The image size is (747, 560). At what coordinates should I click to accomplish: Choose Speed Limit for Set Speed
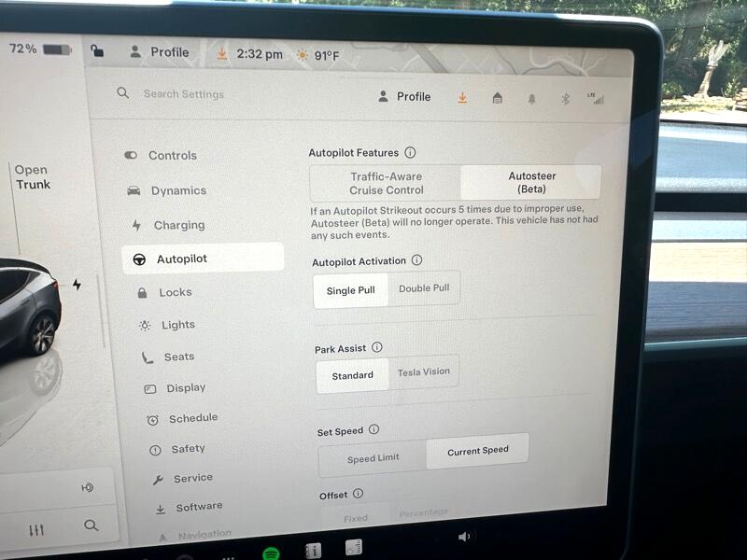coord(373,458)
